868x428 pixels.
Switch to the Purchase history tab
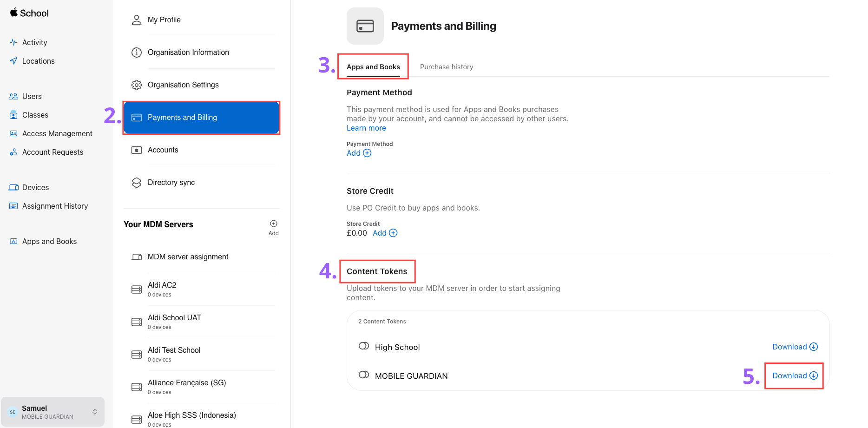tap(447, 67)
